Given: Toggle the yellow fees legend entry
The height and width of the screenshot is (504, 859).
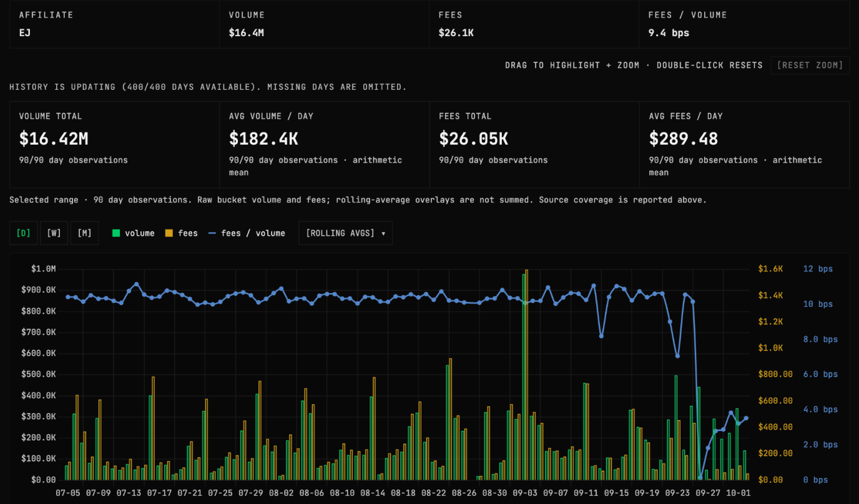Looking at the screenshot, I should point(181,233).
